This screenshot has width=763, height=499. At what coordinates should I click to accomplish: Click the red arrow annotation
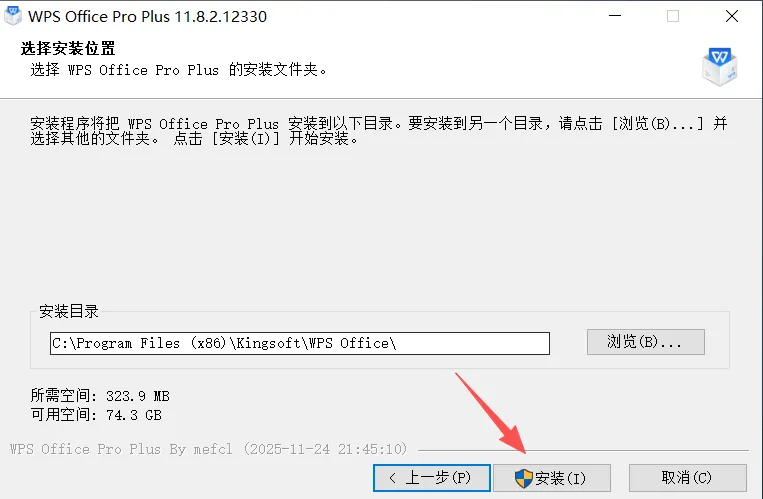coord(490,413)
